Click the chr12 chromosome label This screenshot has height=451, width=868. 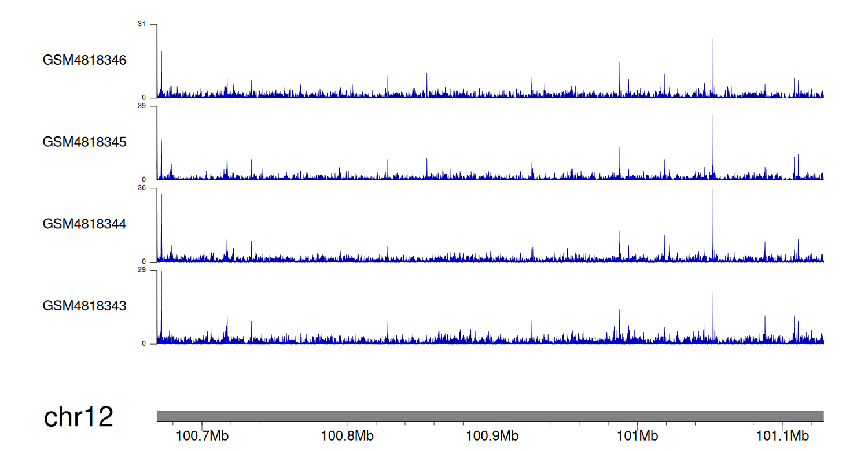tap(79, 417)
